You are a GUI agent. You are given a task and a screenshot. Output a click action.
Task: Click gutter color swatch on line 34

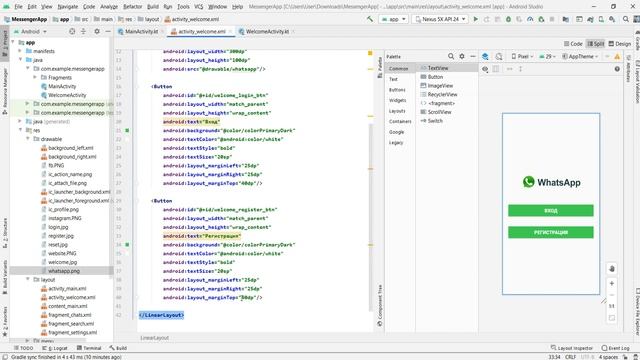pos(127,245)
